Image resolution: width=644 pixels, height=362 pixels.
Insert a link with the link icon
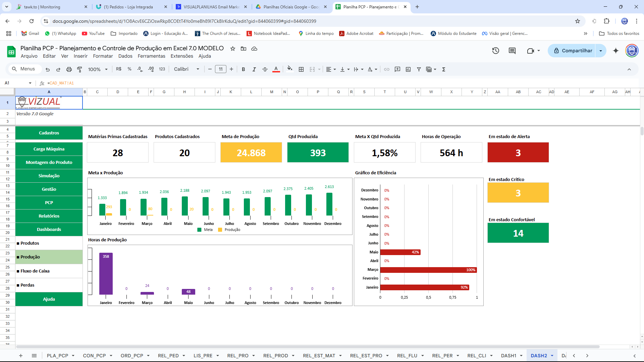coord(387,69)
